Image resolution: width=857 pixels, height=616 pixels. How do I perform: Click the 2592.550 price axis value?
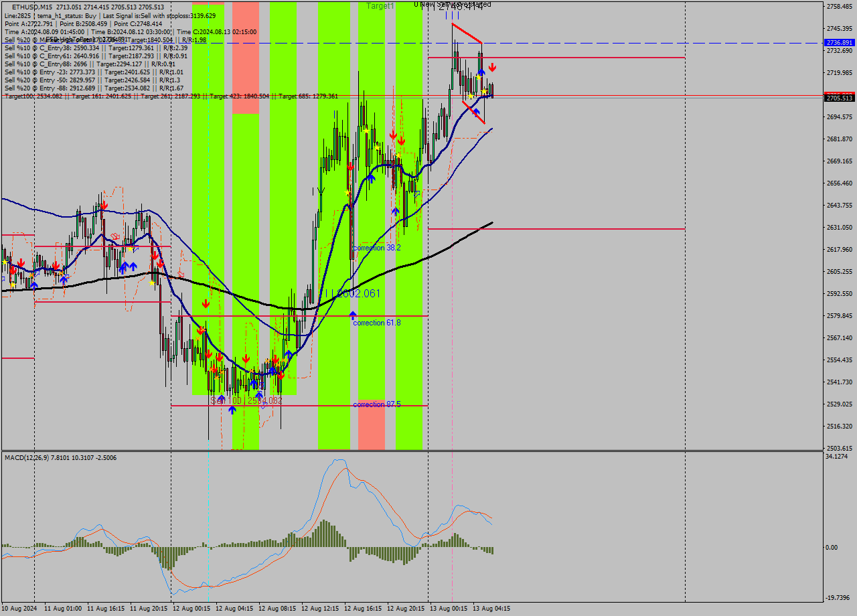pyautogui.click(x=840, y=293)
